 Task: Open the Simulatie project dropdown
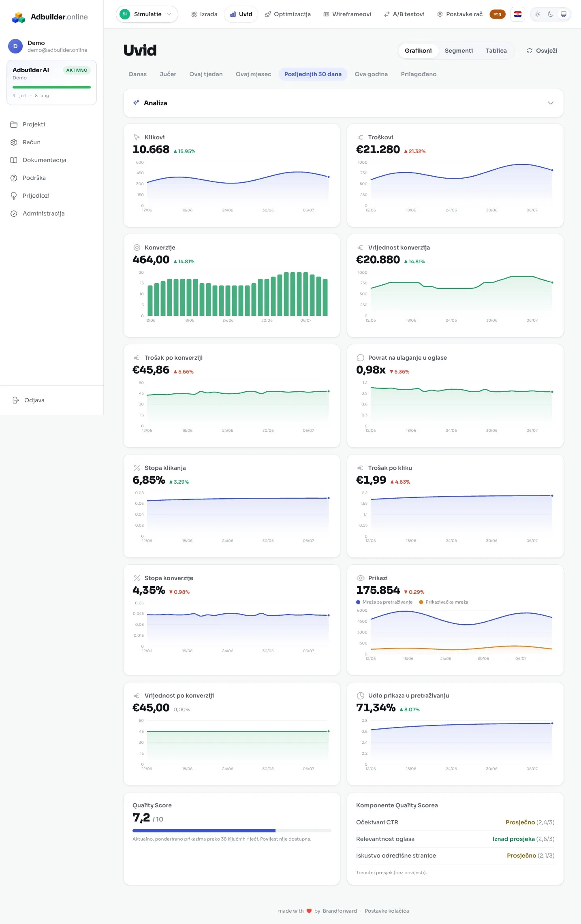pos(147,14)
